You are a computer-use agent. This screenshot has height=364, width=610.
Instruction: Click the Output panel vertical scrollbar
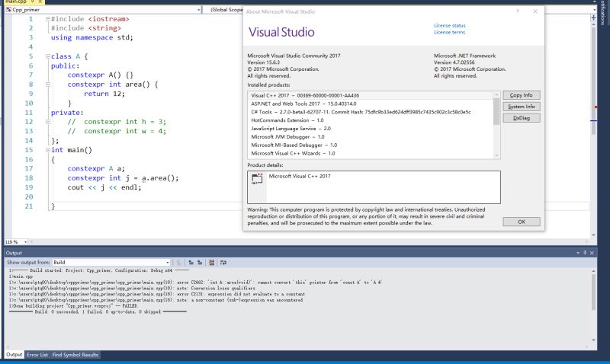tap(593, 292)
